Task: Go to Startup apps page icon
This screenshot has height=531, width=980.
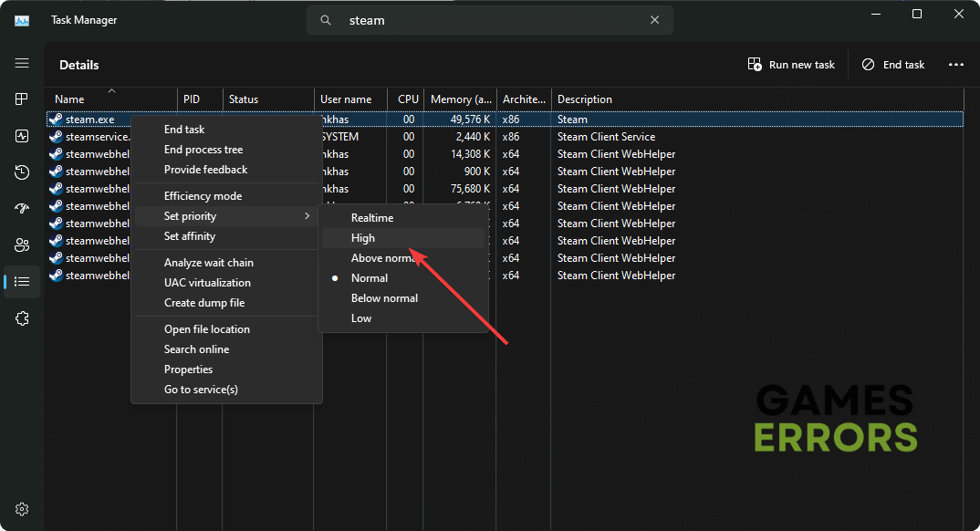Action: coord(22,209)
